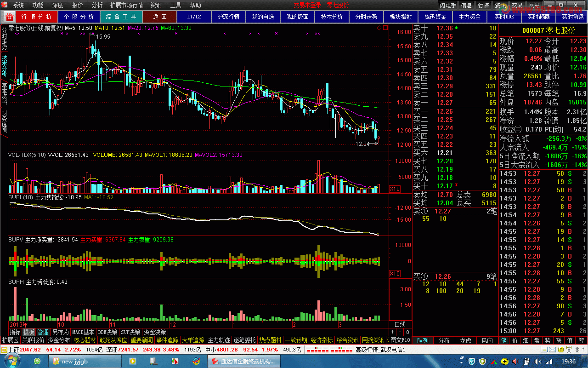Click the red-green arrow tray icon

point(494,362)
